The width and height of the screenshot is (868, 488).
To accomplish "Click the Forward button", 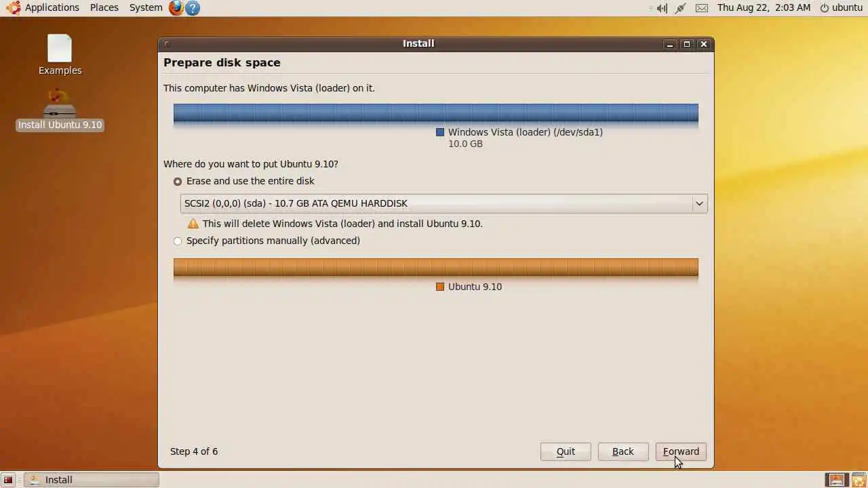I will tap(681, 451).
